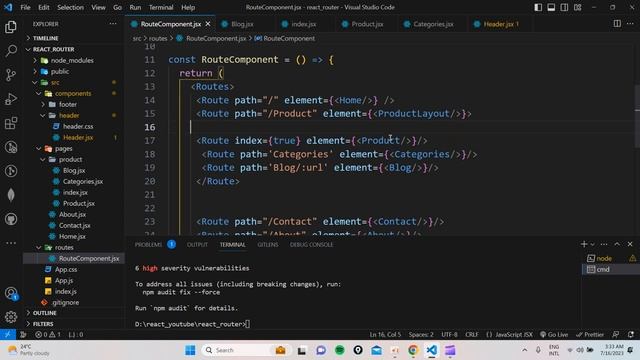Viewport: 640px width, 360px height.
Task: Open terminal launch profile dropdown arrow
Action: click(x=593, y=244)
